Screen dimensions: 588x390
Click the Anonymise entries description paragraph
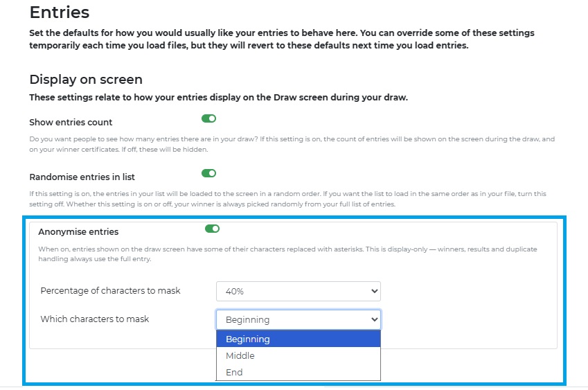(x=287, y=254)
